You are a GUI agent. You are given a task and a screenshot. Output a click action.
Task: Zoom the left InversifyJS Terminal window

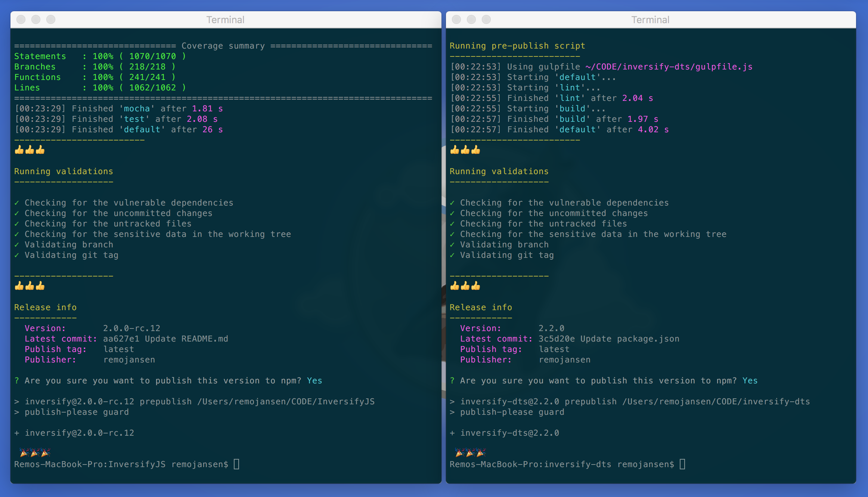pyautogui.click(x=51, y=19)
